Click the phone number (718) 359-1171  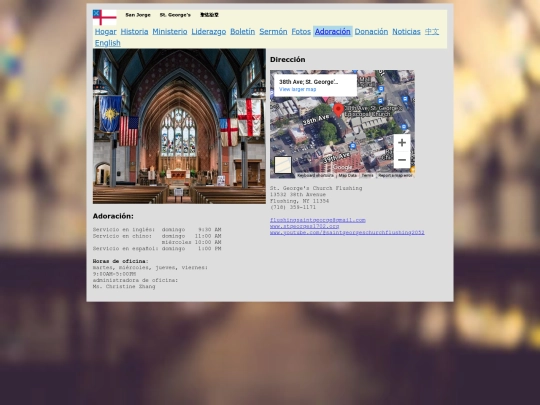point(293,207)
